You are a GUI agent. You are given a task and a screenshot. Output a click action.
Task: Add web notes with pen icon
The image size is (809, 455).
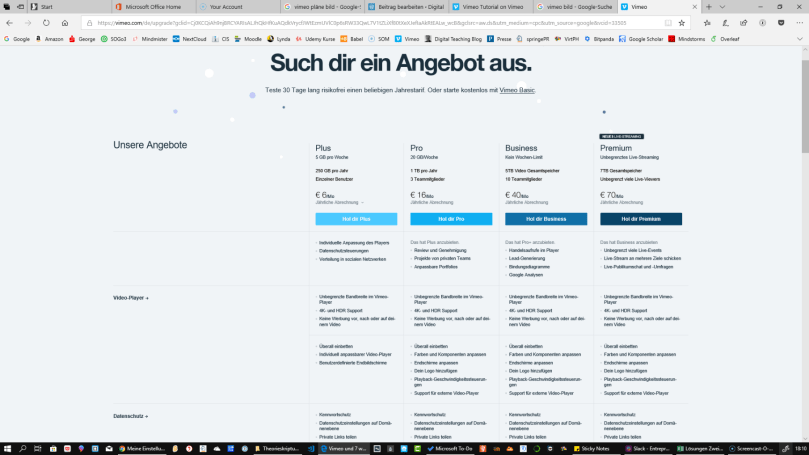725,23
